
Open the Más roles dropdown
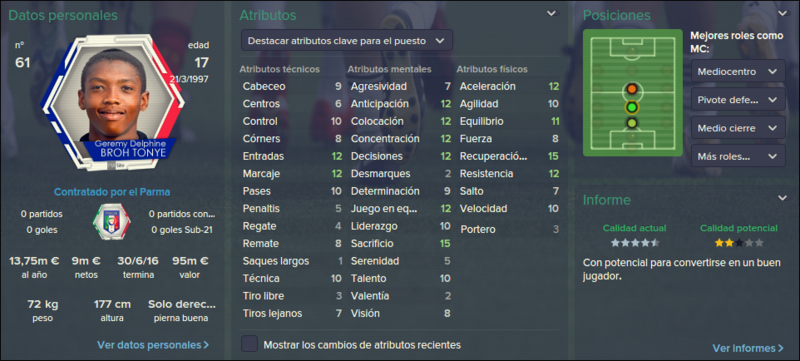coord(738,156)
